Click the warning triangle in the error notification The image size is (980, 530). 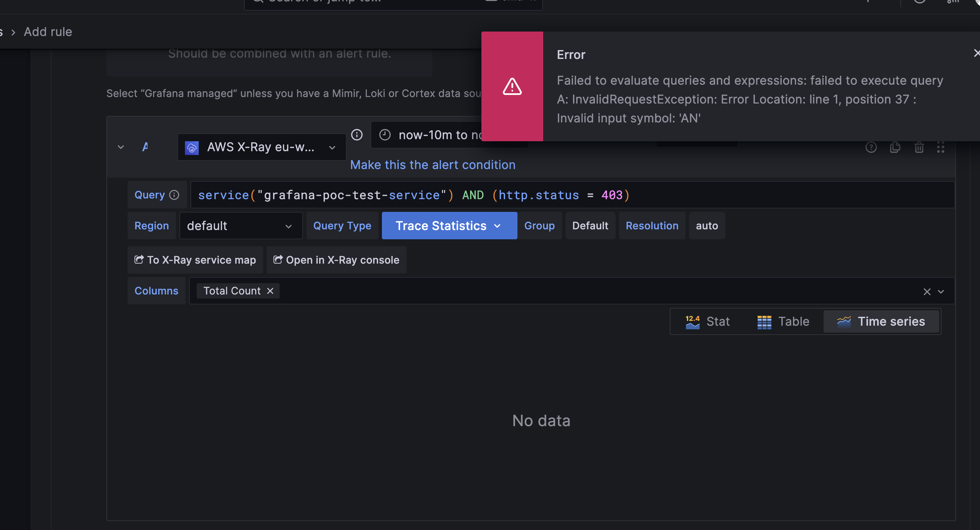(x=512, y=86)
